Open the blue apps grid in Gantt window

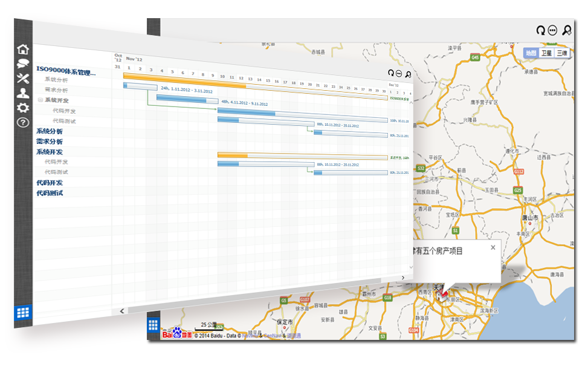coord(23,312)
